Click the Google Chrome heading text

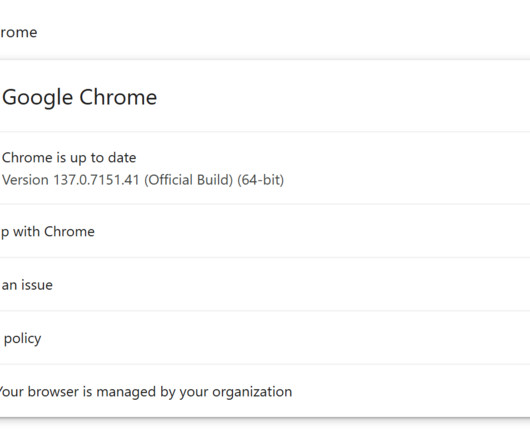pyautogui.click(x=79, y=97)
